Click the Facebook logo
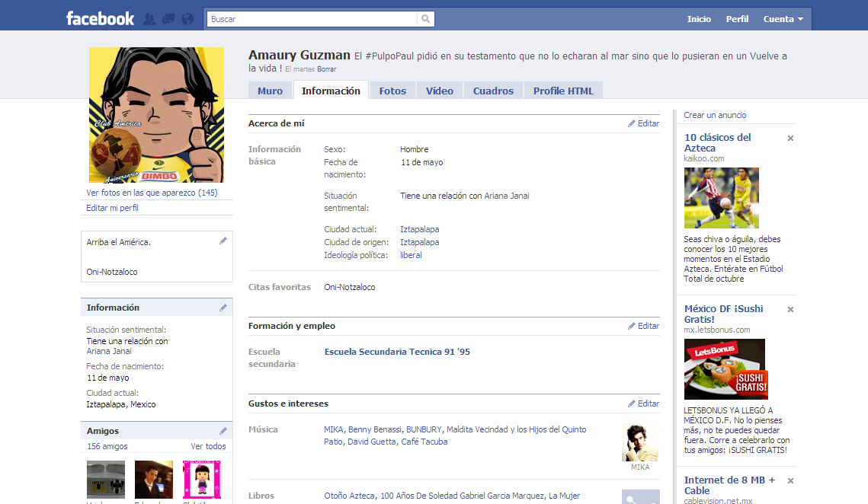Image resolution: width=868 pixels, height=504 pixels. coord(100,19)
